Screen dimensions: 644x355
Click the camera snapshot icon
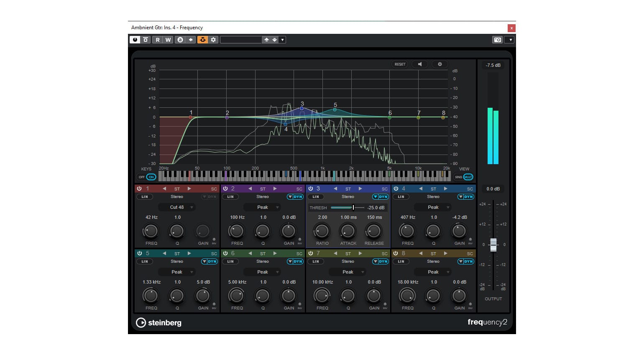coord(498,40)
